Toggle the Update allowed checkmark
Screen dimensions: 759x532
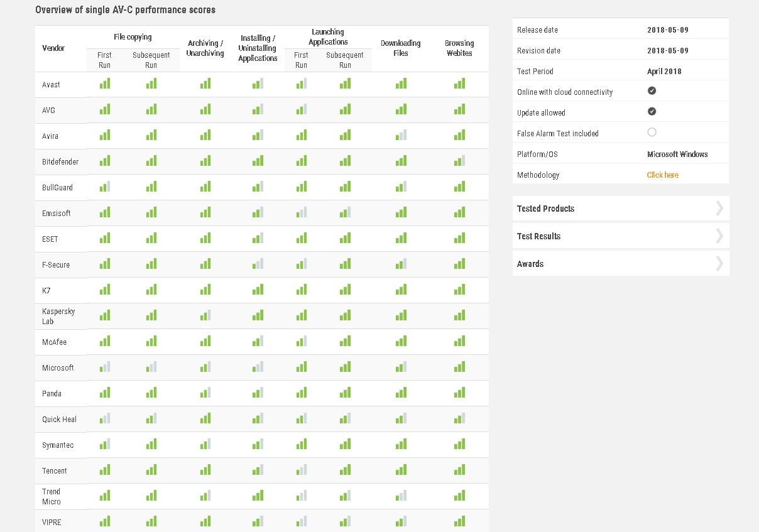tap(652, 112)
